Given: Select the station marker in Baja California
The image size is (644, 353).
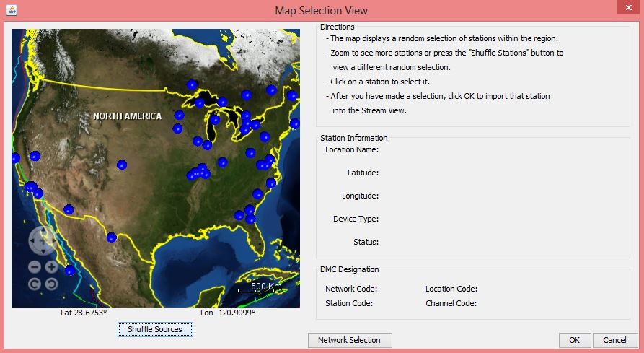Looking at the screenshot, I should coord(70,271).
